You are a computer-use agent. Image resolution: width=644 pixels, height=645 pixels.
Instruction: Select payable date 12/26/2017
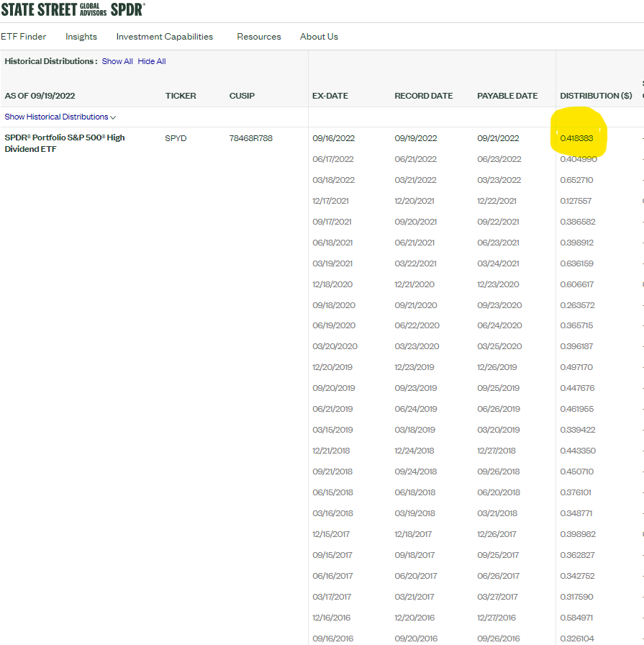click(496, 535)
